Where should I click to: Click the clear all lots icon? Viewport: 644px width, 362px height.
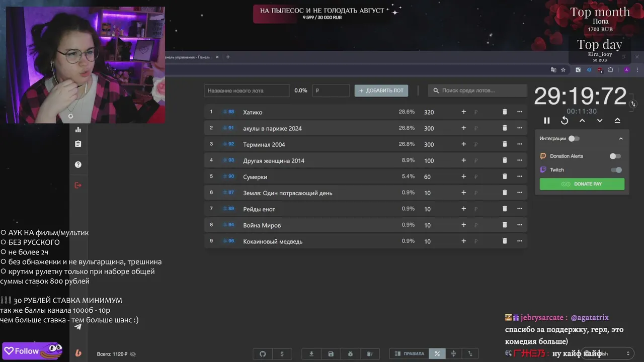(x=369, y=354)
